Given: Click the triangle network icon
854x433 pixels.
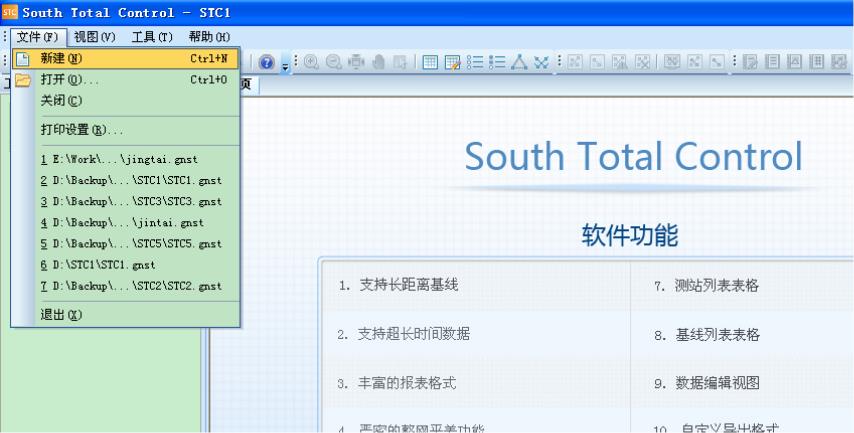Looking at the screenshot, I should 519,62.
